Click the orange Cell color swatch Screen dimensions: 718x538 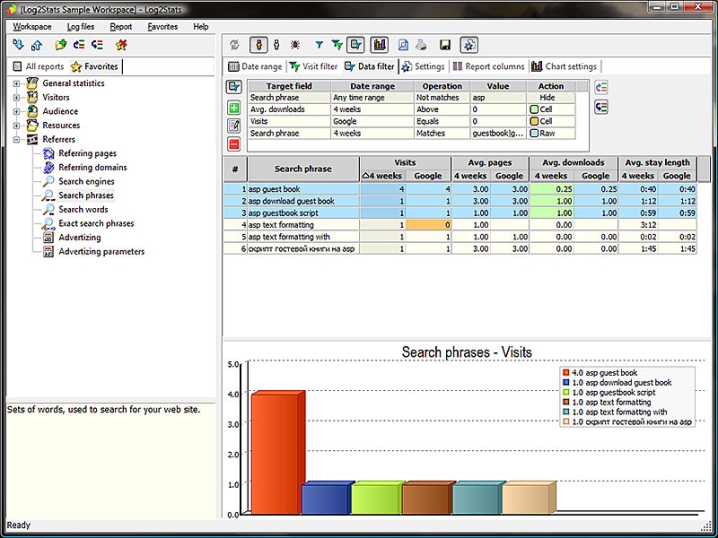(x=536, y=109)
